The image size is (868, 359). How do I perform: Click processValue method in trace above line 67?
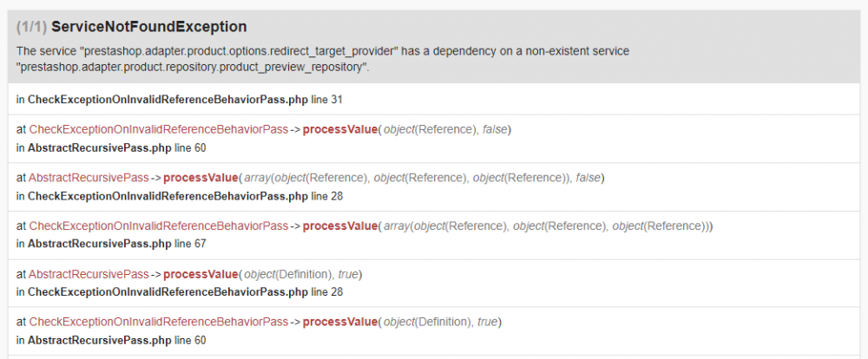click(x=340, y=226)
